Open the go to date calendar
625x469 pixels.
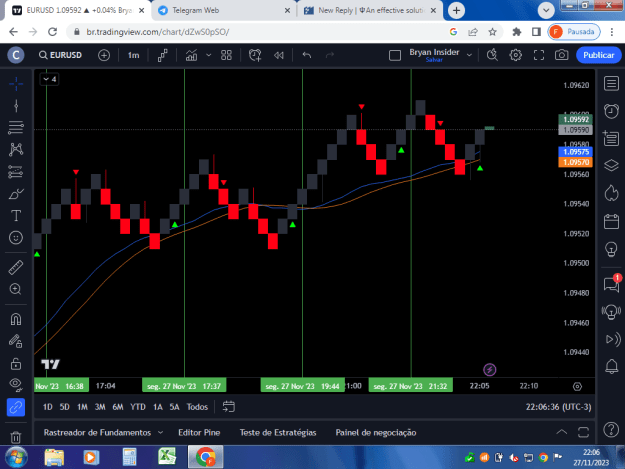(x=229, y=407)
